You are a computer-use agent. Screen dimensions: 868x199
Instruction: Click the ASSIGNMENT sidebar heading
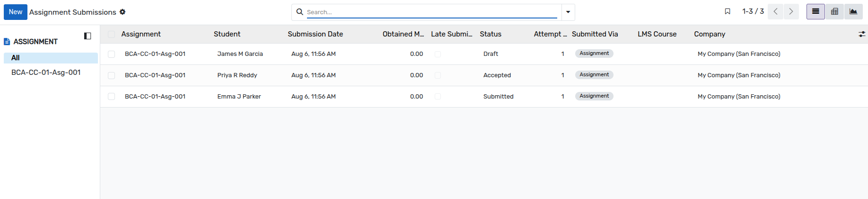tap(35, 42)
